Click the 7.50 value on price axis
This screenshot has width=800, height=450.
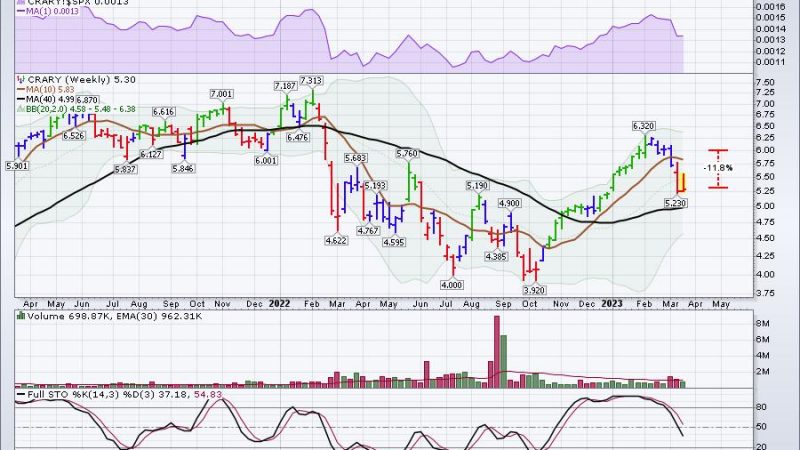click(766, 82)
